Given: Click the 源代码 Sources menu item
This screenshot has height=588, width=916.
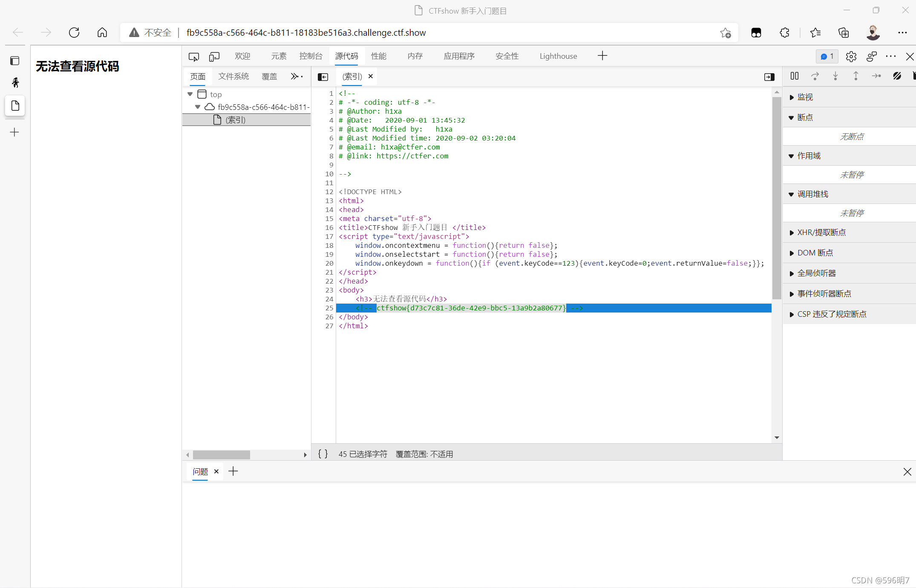Looking at the screenshot, I should 346,55.
